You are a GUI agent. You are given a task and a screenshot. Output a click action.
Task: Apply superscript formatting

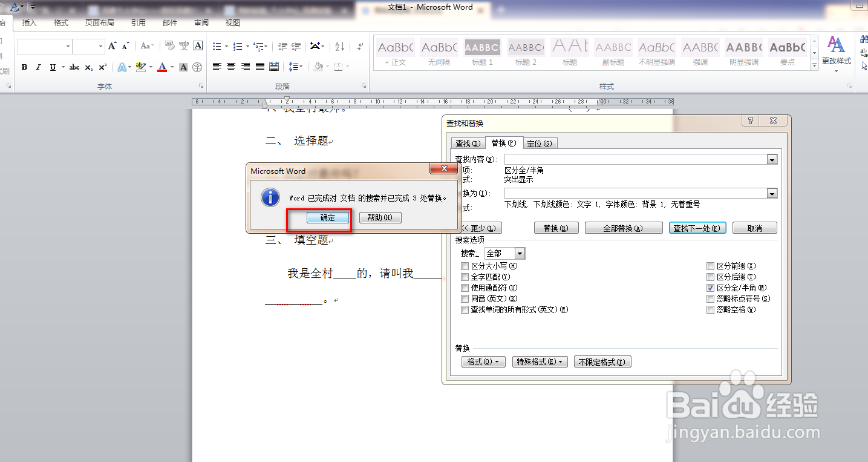(x=103, y=67)
